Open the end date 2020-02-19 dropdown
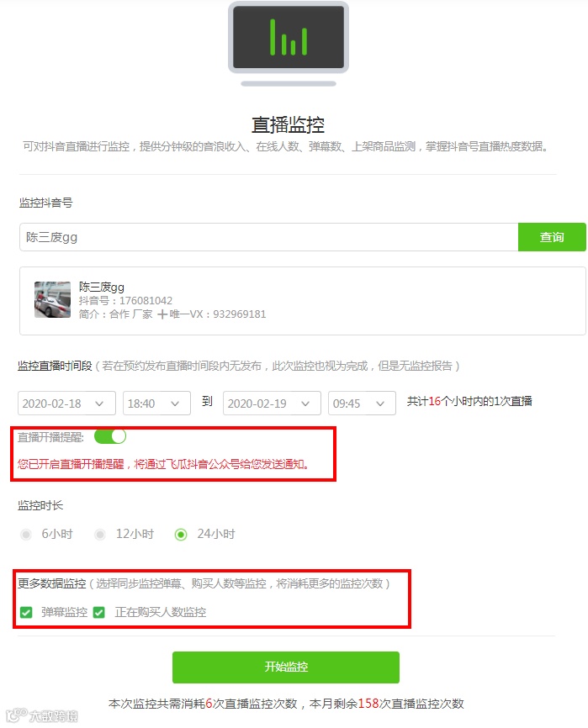 pos(272,403)
